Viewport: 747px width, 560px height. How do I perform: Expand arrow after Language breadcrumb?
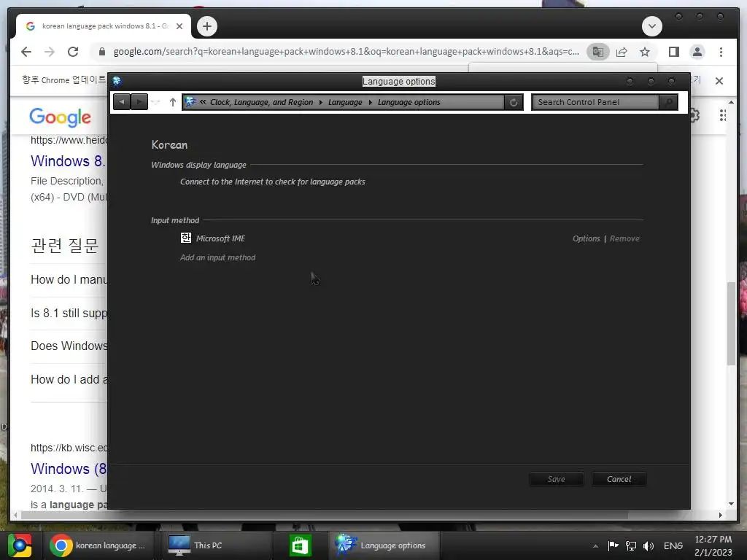tap(370, 102)
